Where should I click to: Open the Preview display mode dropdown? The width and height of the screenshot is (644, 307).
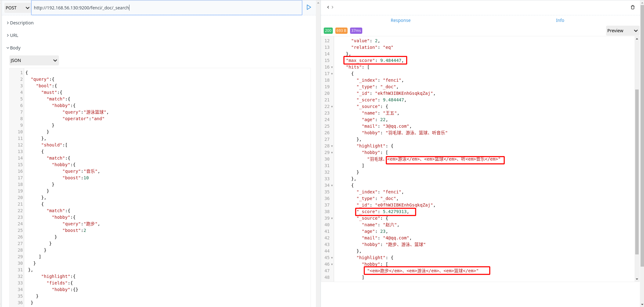click(x=622, y=31)
